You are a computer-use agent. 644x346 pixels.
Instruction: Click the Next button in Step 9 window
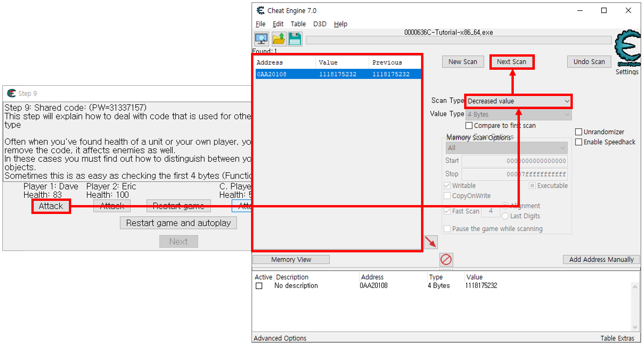point(178,242)
